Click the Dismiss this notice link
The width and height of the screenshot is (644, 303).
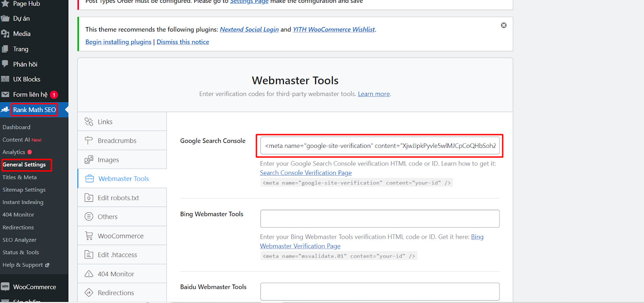(183, 42)
